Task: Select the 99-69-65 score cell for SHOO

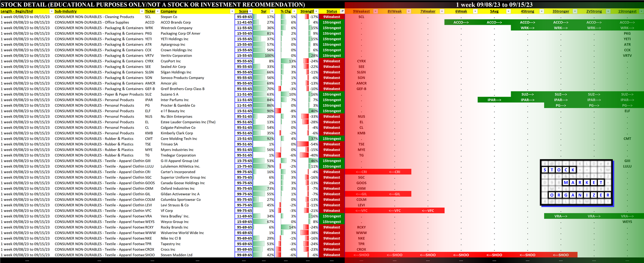Action: pos(244,255)
